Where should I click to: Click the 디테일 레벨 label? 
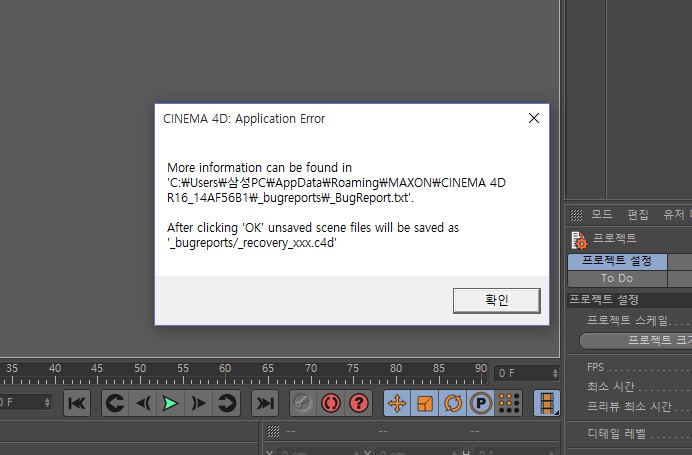point(617,433)
